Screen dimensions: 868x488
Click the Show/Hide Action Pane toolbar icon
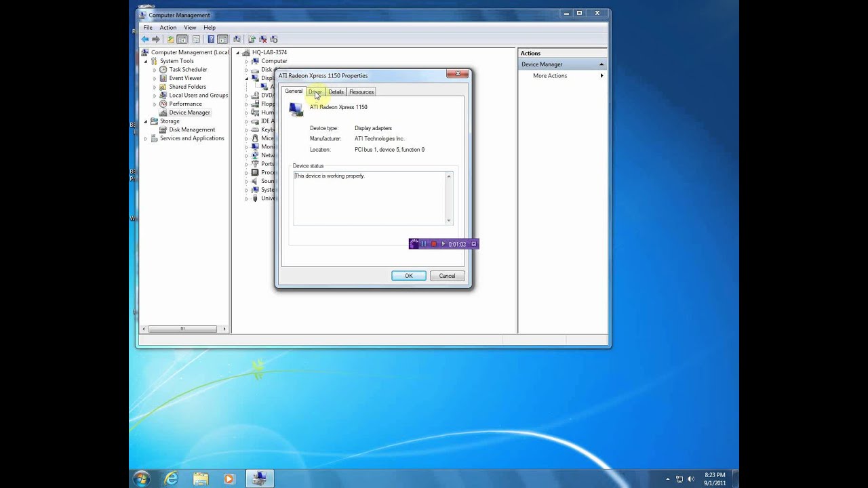coord(222,39)
